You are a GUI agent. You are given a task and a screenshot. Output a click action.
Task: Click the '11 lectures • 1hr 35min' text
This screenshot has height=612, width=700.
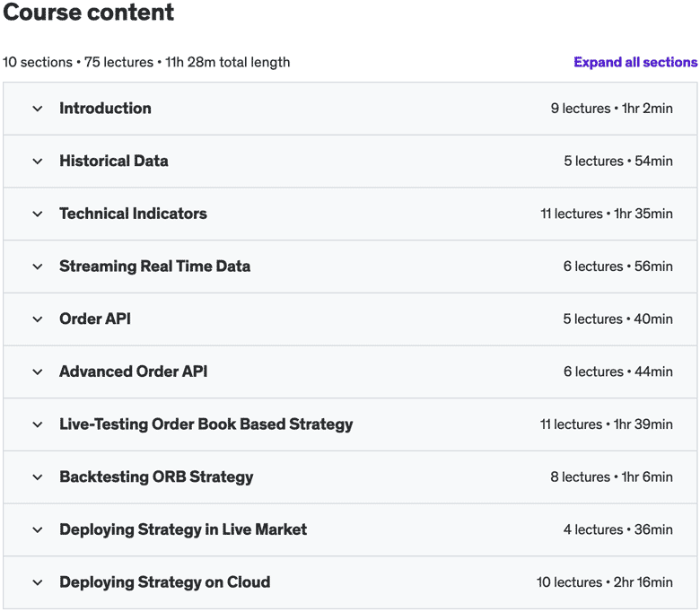tap(607, 214)
